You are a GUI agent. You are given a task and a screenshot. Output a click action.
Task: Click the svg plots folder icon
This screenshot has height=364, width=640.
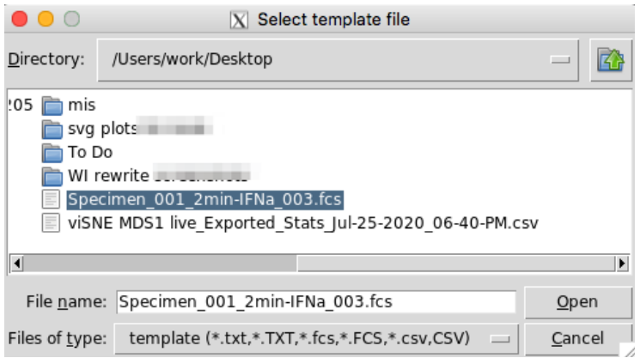tap(52, 130)
